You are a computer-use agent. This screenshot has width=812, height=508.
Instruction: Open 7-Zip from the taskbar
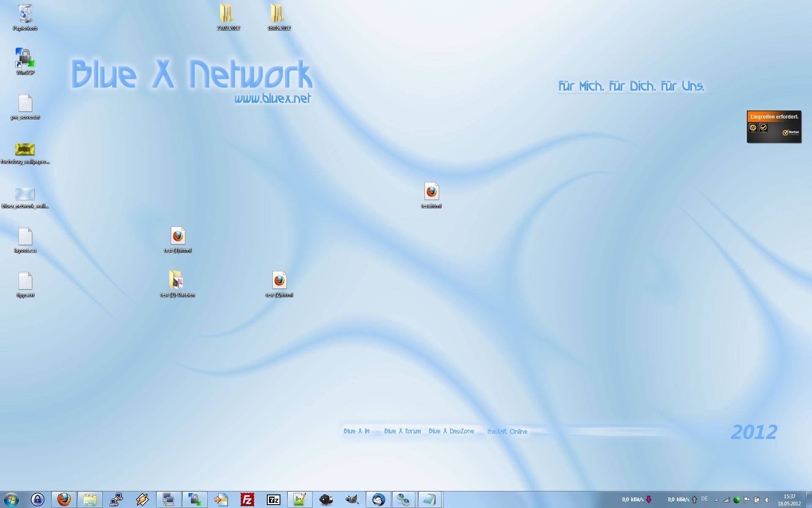[274, 500]
